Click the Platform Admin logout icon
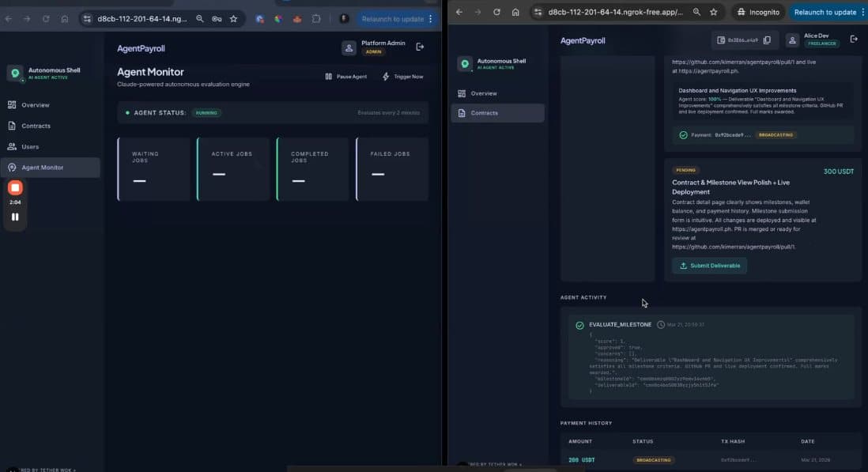The width and height of the screenshot is (868, 472). (420, 47)
